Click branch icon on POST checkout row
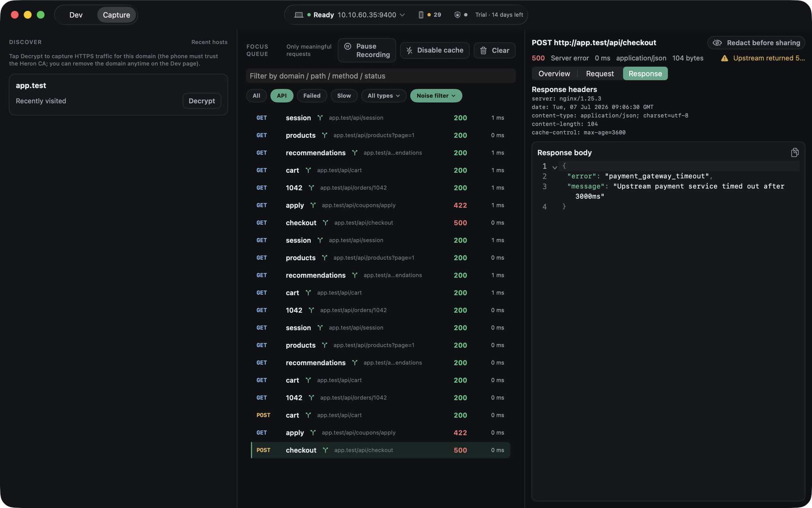The width and height of the screenshot is (812, 508). click(x=325, y=450)
